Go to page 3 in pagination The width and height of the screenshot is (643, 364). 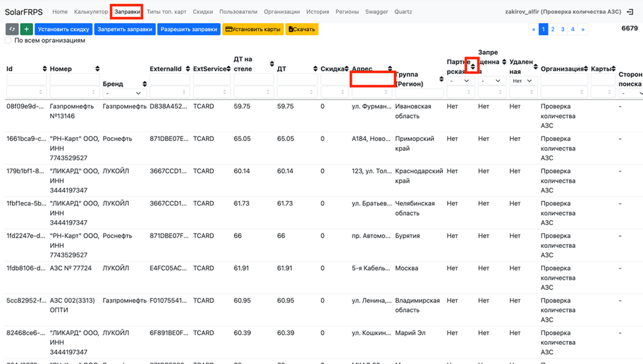(x=562, y=29)
